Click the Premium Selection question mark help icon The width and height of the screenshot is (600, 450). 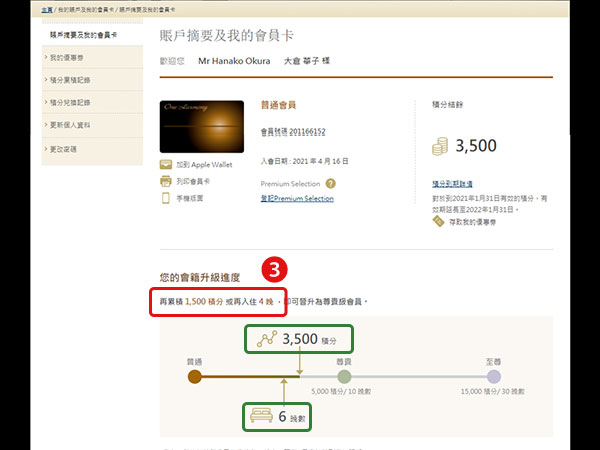pyautogui.click(x=330, y=183)
